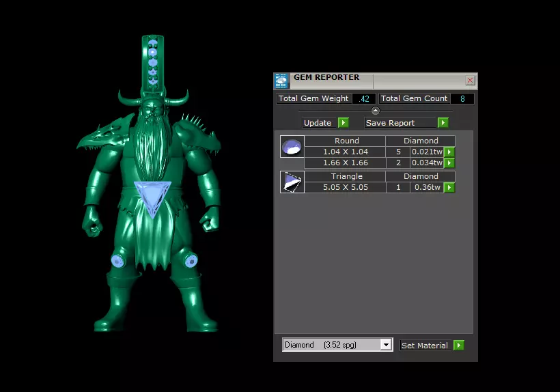
Task: Click the Round header cell
Action: [345, 141]
